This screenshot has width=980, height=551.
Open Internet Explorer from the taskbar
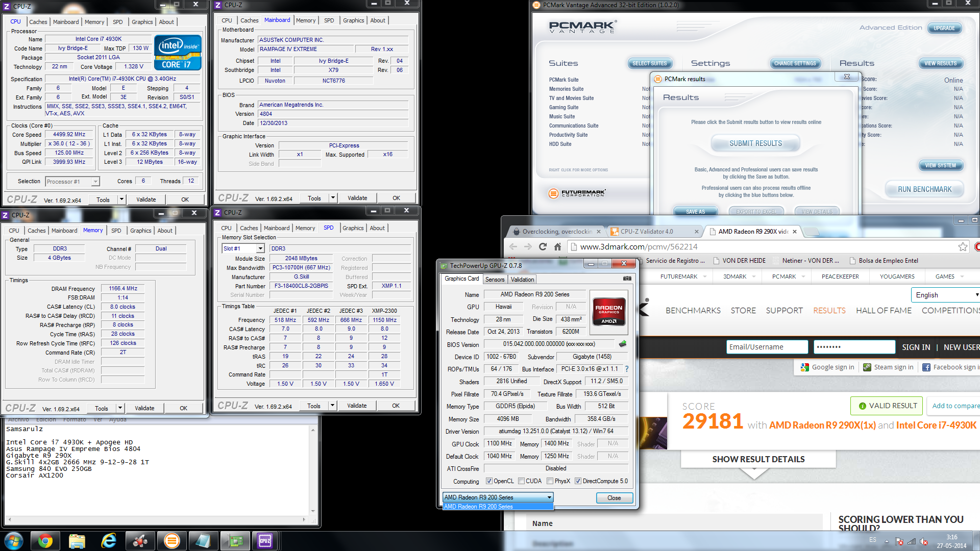[x=109, y=541]
